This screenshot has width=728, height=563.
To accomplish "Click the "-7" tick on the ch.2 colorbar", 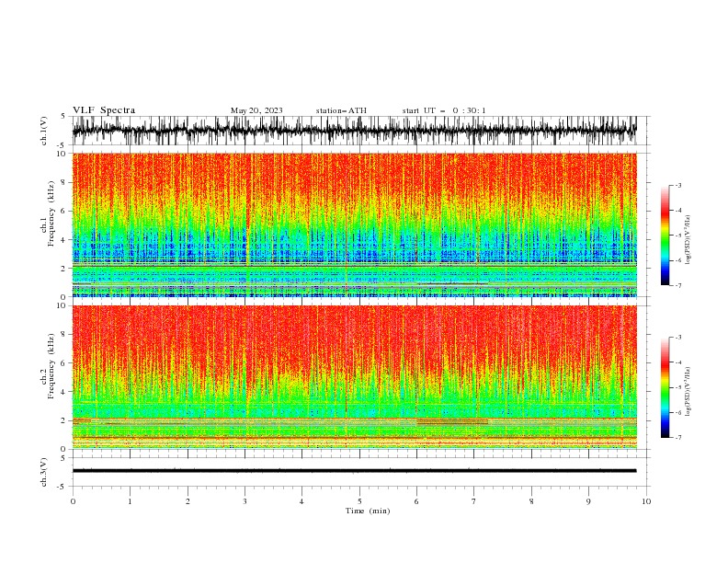I will [x=678, y=437].
